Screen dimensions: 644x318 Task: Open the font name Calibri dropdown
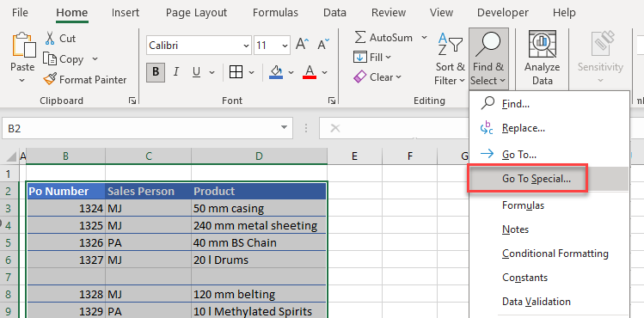coord(246,46)
